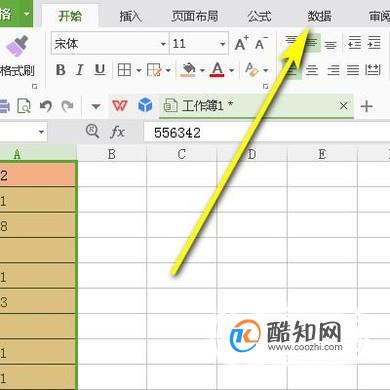Select the Format Painter brush icon

tap(17, 46)
